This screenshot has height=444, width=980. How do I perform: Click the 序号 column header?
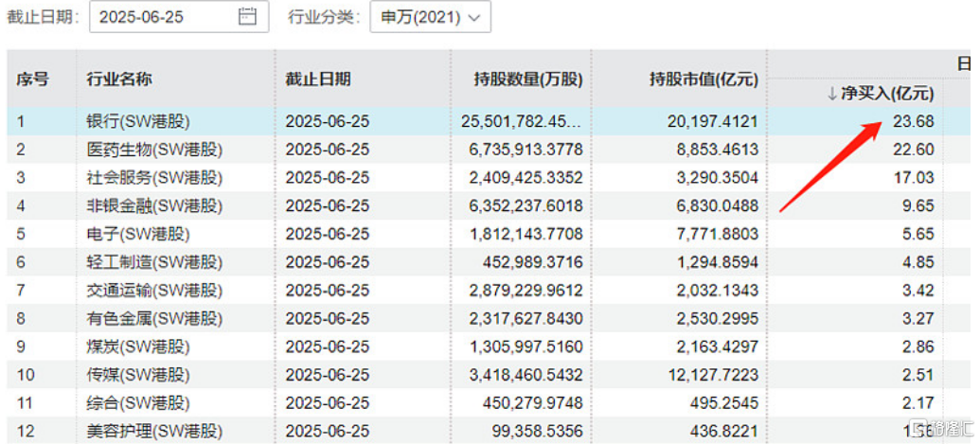[x=32, y=80]
